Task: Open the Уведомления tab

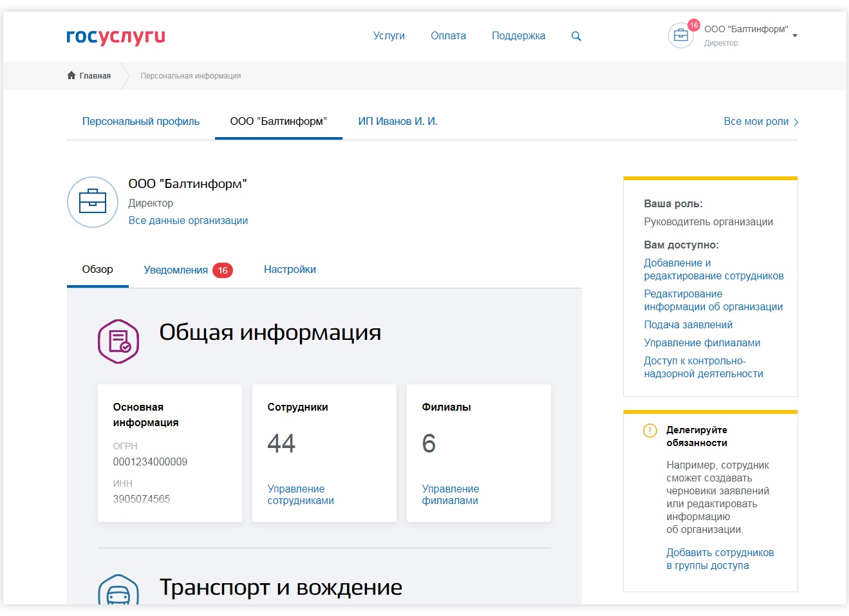Action: [176, 270]
